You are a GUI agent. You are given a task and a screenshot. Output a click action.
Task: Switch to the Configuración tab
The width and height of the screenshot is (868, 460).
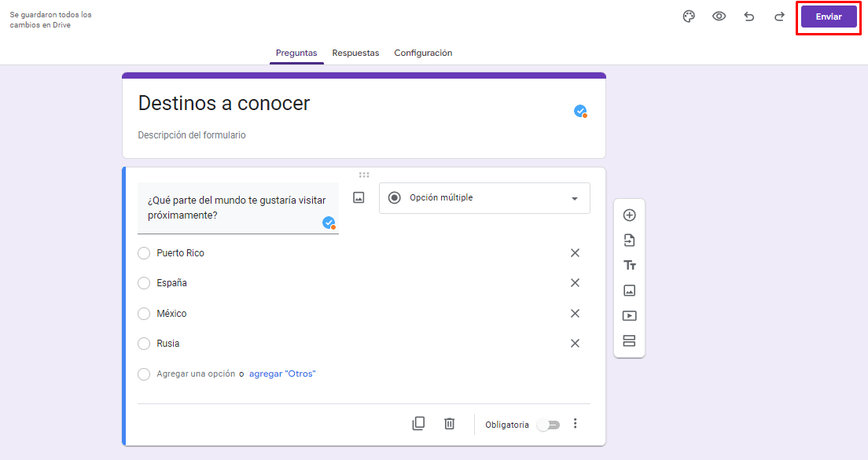[423, 53]
